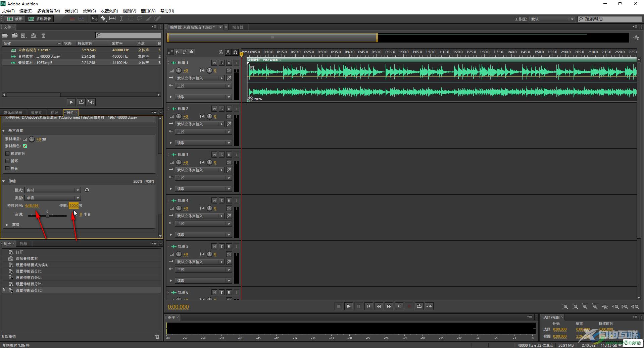This screenshot has width=644, height=348.
Task: Switch to Video tab
Action: [23, 244]
